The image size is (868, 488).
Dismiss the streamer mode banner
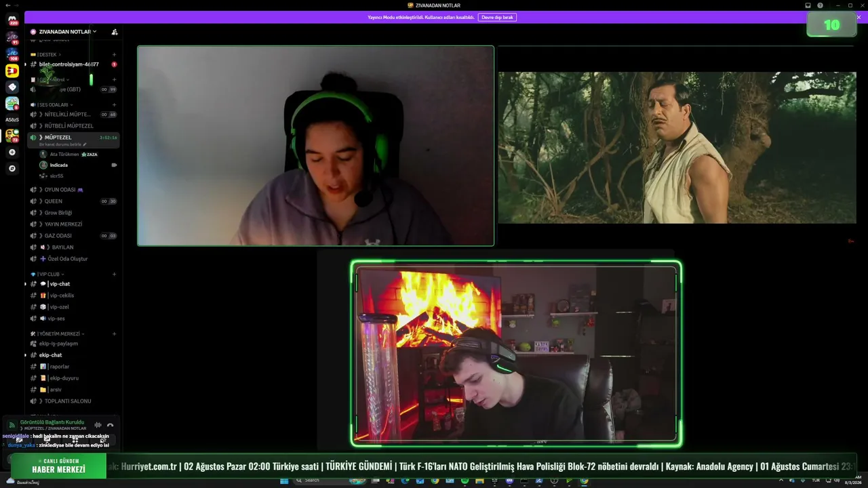[x=859, y=17]
